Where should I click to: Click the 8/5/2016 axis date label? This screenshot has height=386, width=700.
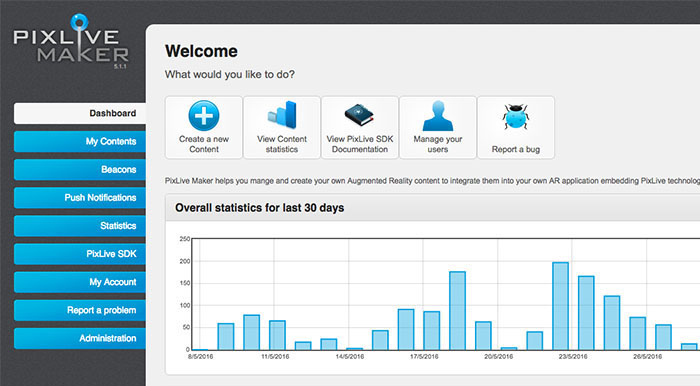click(x=200, y=357)
